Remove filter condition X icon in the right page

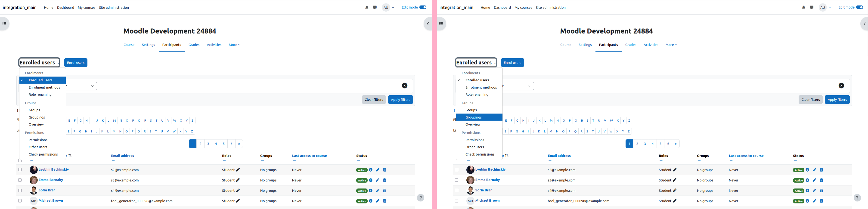tap(841, 86)
